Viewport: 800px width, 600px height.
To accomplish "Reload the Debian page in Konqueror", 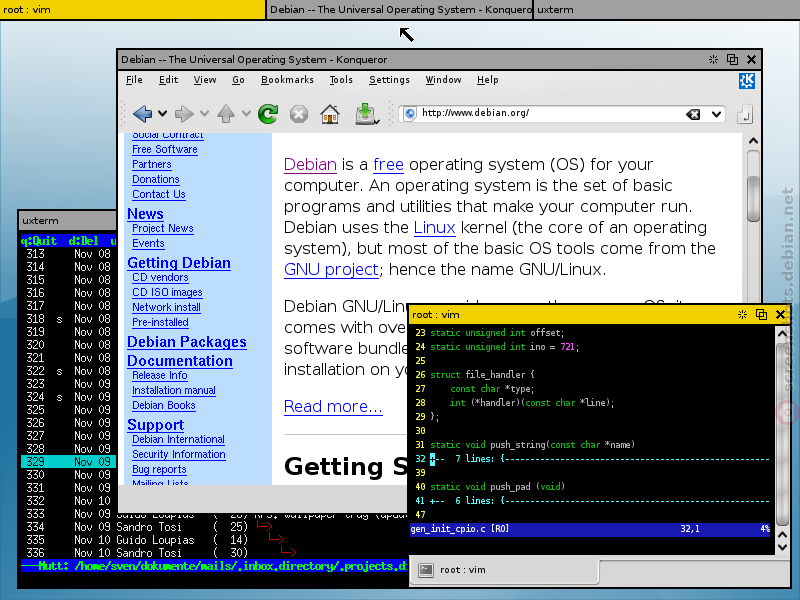I will (x=268, y=113).
